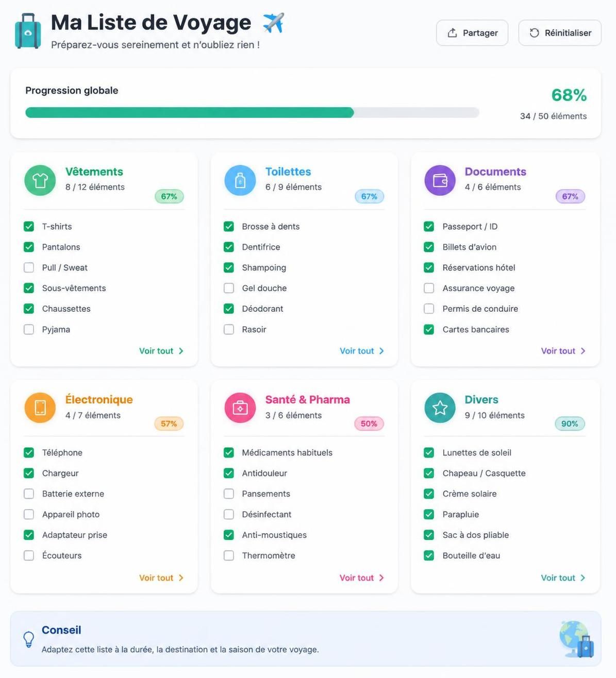Image resolution: width=616 pixels, height=678 pixels.
Task: Click the teal star Divers icon
Action: pyautogui.click(x=440, y=408)
